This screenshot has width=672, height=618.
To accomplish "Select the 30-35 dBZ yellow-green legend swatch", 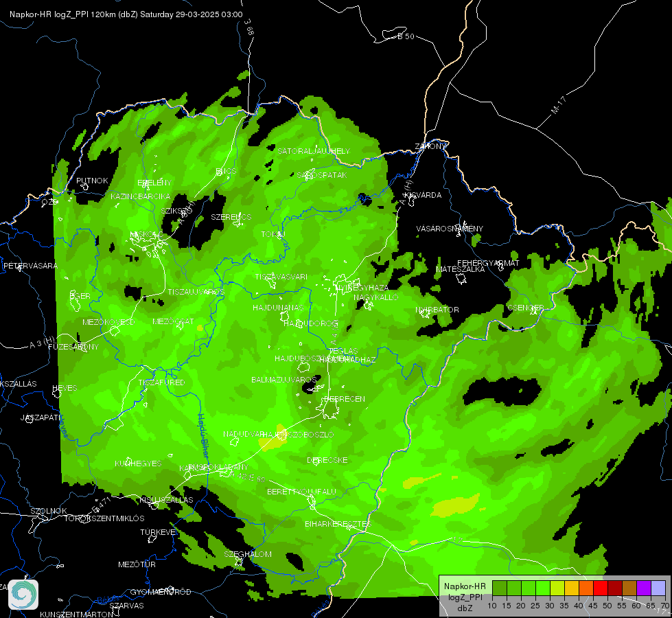I will coord(557,588).
